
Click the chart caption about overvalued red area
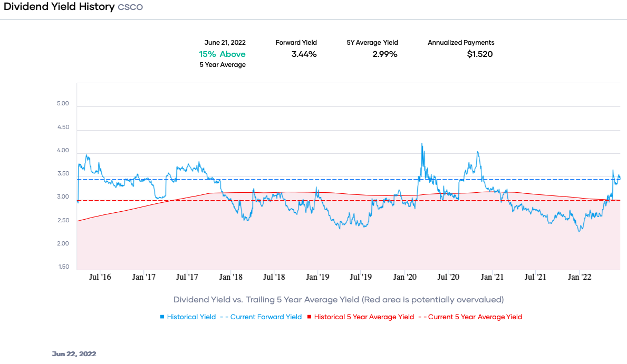pyautogui.click(x=339, y=300)
